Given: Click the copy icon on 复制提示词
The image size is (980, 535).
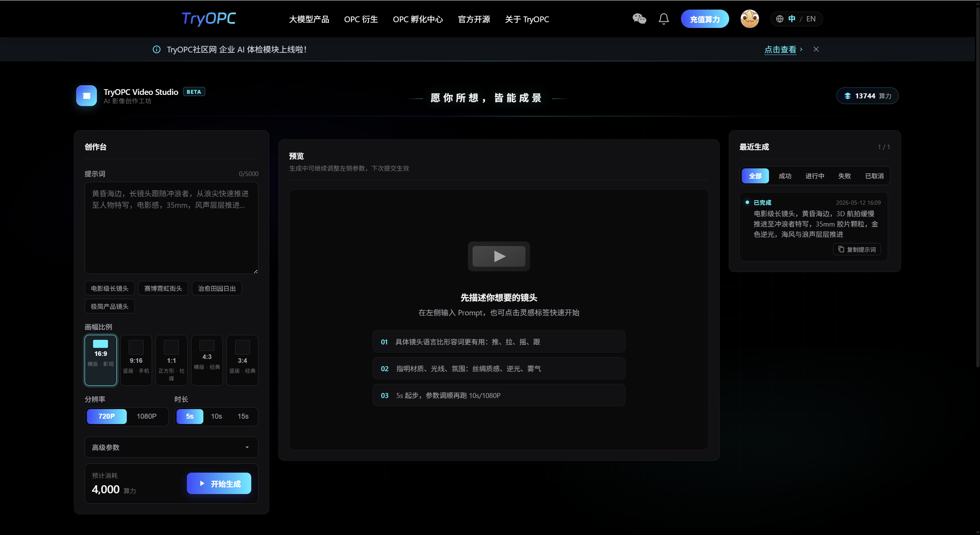Looking at the screenshot, I should 841,249.
